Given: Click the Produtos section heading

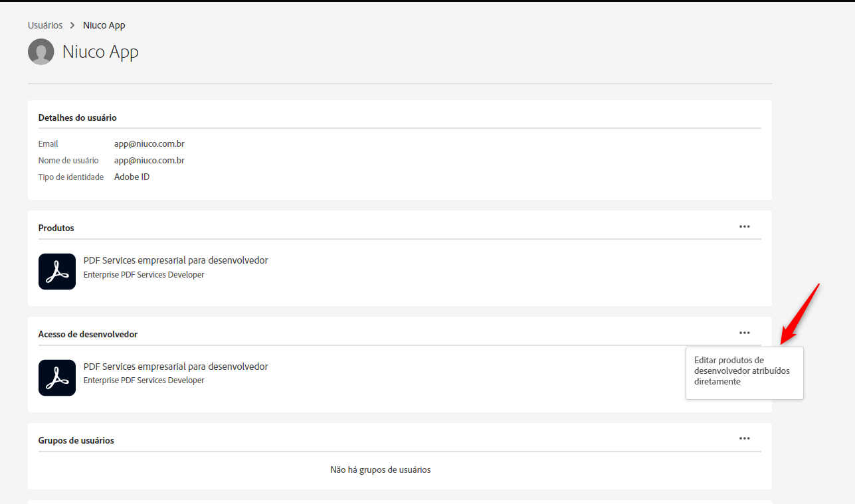Looking at the screenshot, I should coord(56,228).
